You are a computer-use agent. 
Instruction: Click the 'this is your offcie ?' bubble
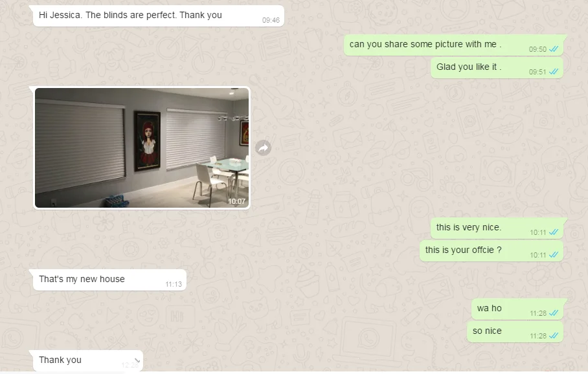click(x=492, y=250)
